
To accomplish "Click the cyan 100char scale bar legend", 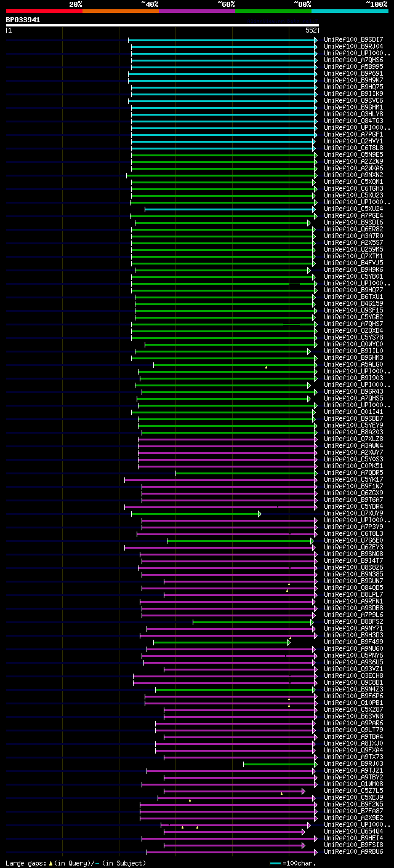I will (x=275, y=863).
